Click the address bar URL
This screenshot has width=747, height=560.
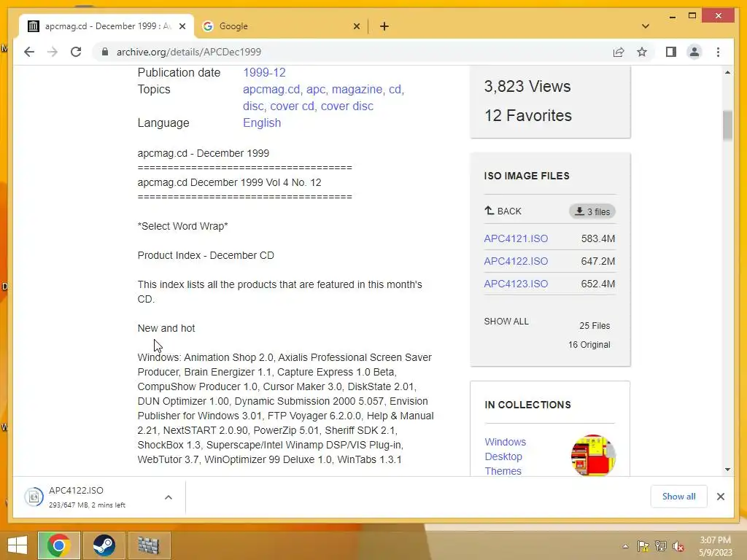tap(189, 52)
